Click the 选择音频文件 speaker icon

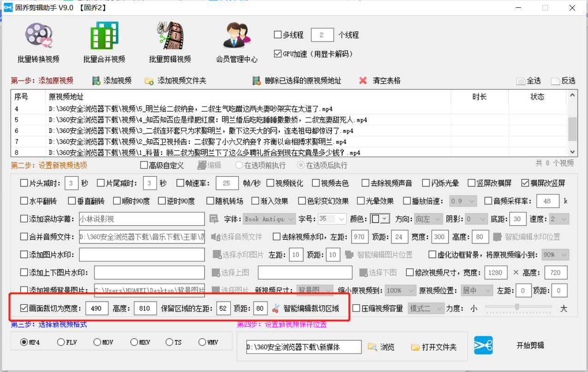click(215, 237)
